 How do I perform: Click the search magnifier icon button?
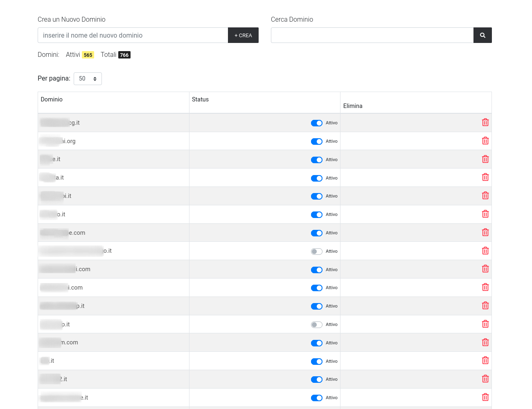[x=482, y=35]
